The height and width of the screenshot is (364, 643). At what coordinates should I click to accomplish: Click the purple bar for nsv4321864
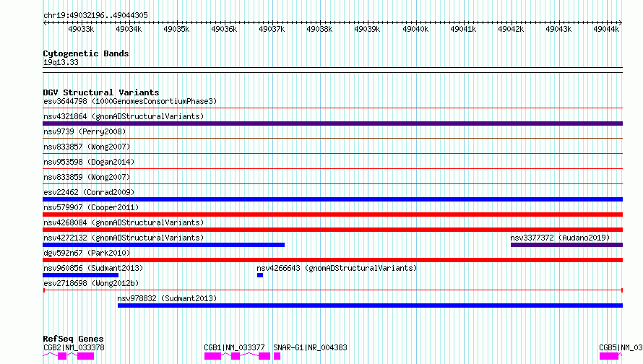(332, 123)
